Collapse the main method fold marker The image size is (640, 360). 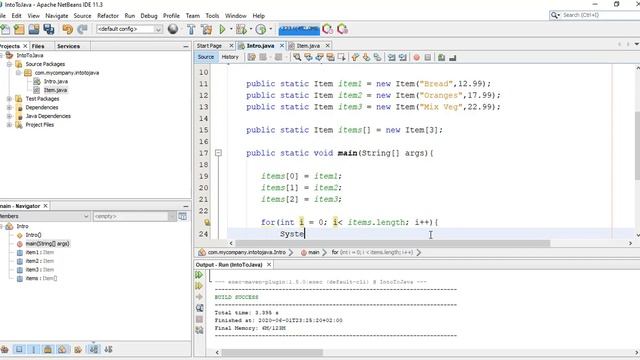pyautogui.click(x=218, y=153)
